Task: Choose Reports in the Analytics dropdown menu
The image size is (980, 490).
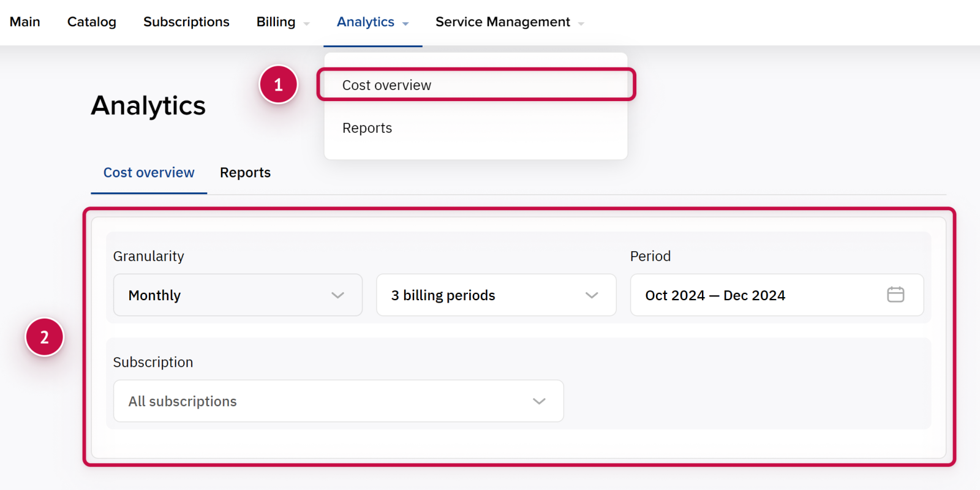Action: pos(367,128)
